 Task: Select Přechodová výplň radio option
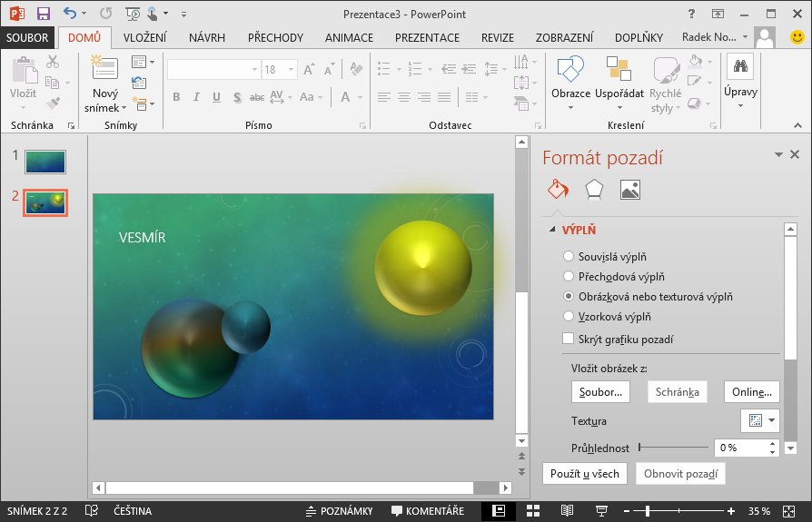point(569,276)
